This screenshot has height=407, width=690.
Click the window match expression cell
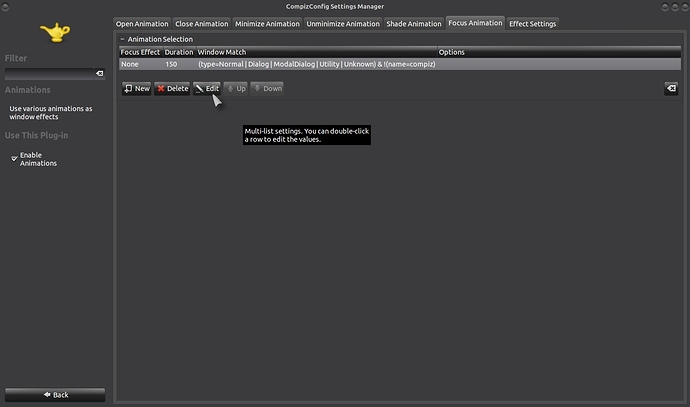[317, 64]
